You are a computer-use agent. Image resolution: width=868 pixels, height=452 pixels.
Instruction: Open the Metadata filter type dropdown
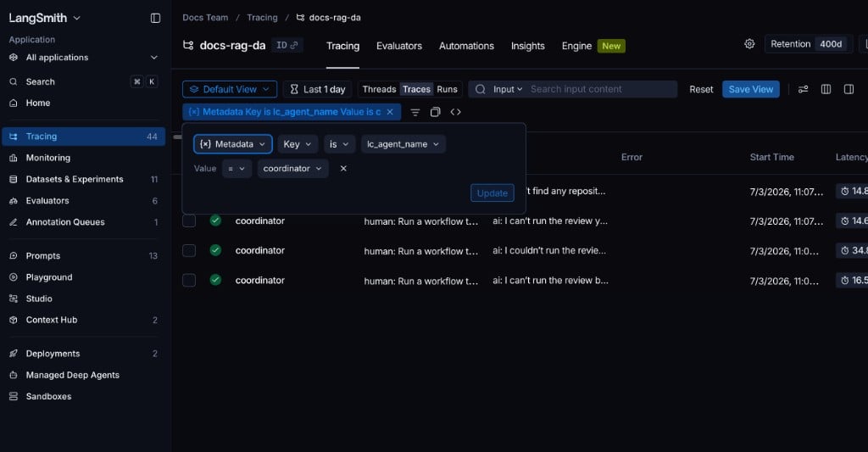coord(232,144)
